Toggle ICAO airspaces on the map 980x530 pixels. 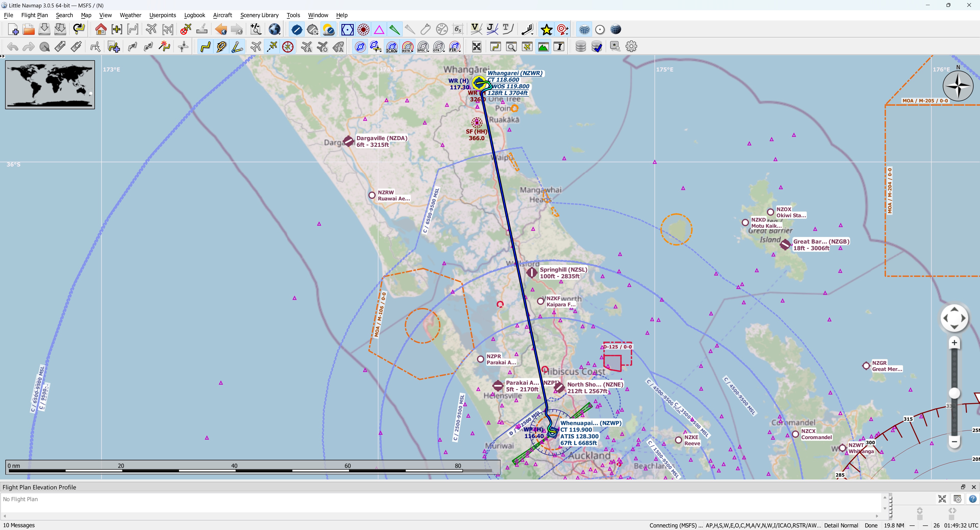pos(391,46)
